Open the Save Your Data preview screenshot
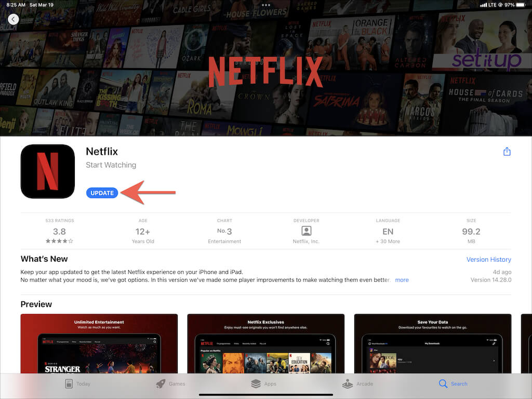 pos(433,343)
